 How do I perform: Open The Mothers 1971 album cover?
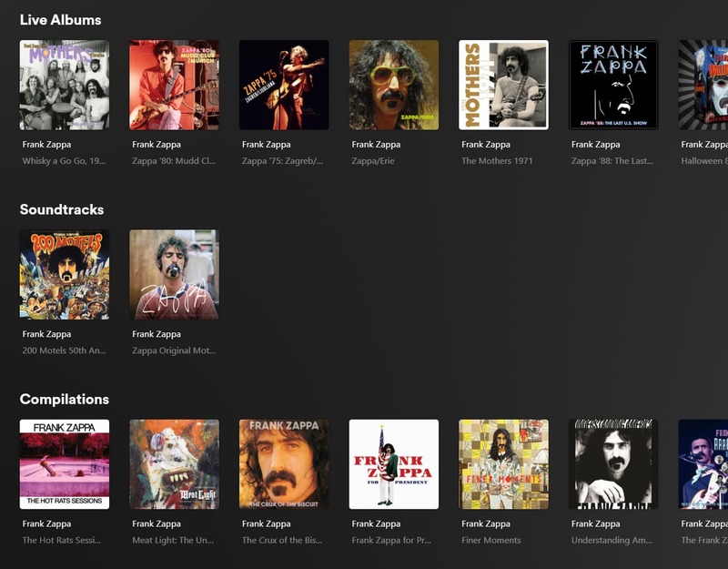click(x=504, y=85)
